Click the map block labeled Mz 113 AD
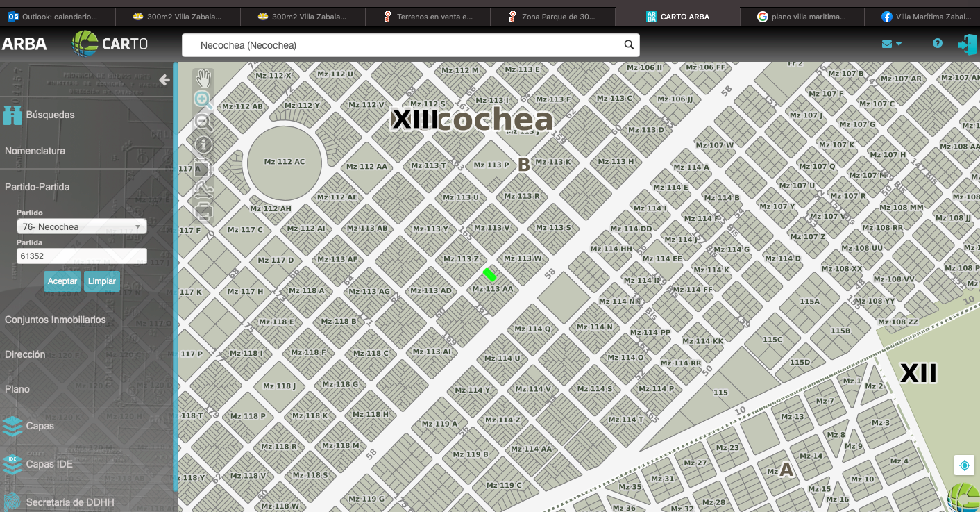 (x=432, y=290)
